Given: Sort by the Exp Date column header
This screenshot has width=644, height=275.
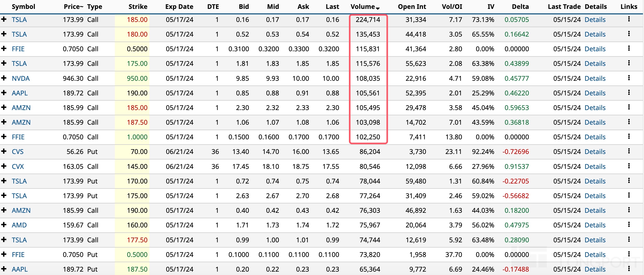Looking at the screenshot, I should [x=179, y=7].
